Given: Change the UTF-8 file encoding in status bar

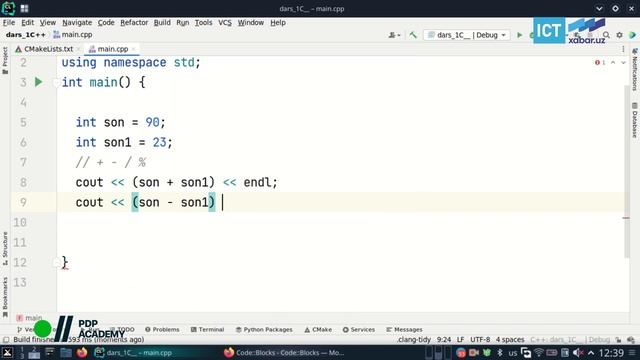Looking at the screenshot, I should click(x=480, y=340).
